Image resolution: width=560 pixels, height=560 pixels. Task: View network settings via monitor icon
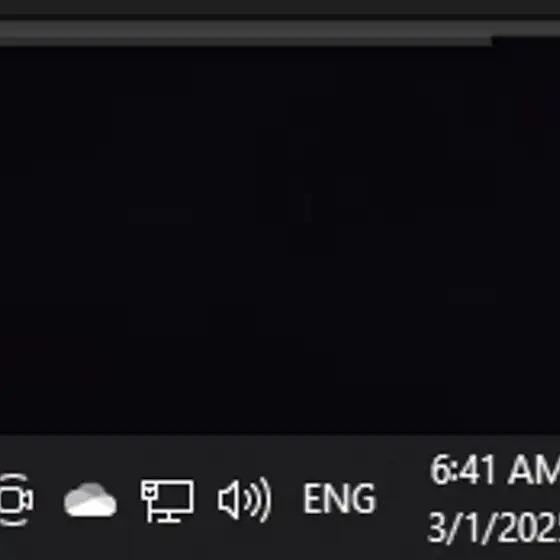pyautogui.click(x=168, y=501)
